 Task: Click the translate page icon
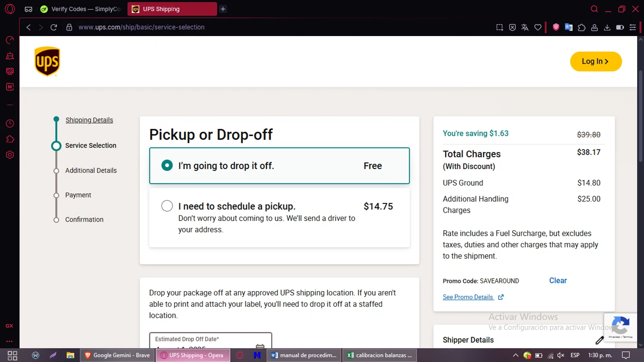click(x=525, y=27)
